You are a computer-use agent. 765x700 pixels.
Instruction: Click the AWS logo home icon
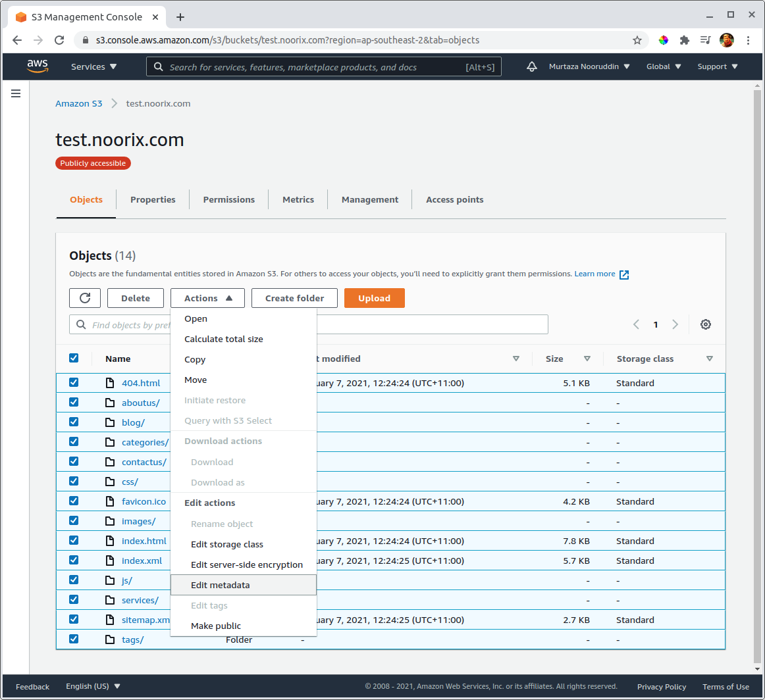(x=38, y=66)
